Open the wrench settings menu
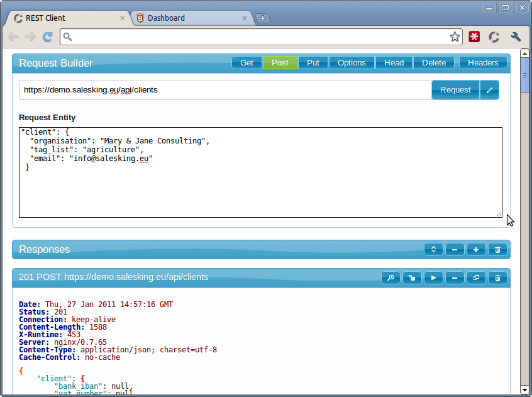532x397 pixels. pyautogui.click(x=516, y=36)
